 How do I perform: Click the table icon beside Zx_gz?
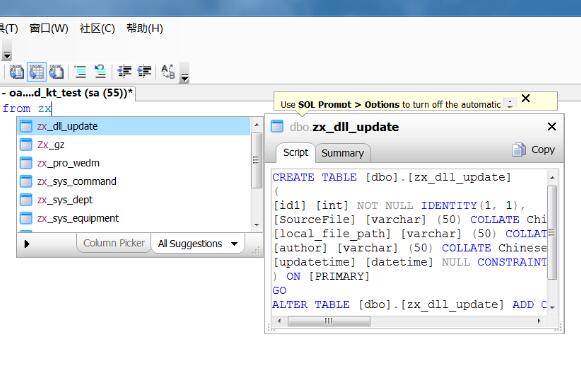[x=26, y=145]
